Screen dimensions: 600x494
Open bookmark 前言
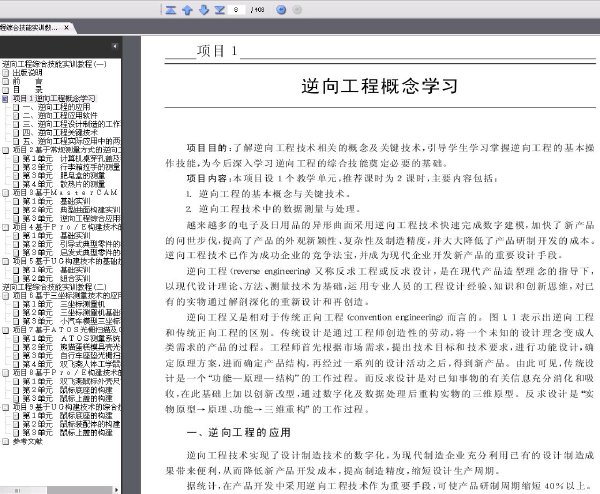(x=27, y=81)
